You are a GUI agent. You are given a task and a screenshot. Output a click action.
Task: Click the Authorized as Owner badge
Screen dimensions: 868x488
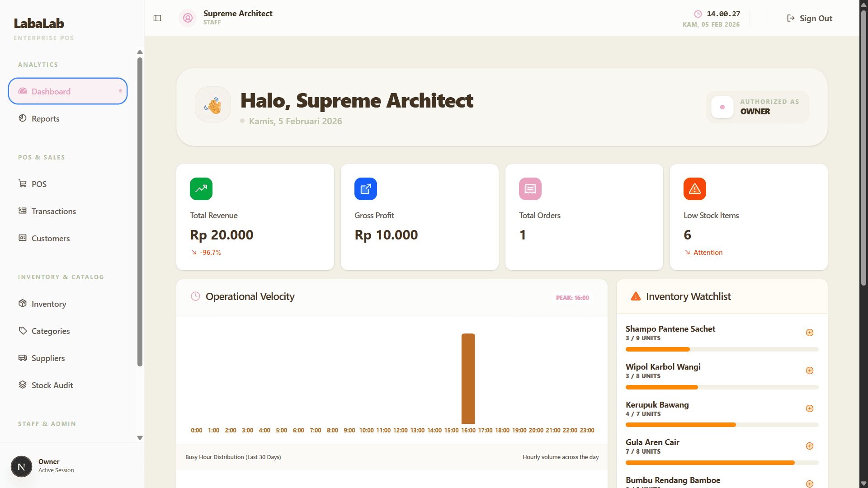pyautogui.click(x=758, y=107)
